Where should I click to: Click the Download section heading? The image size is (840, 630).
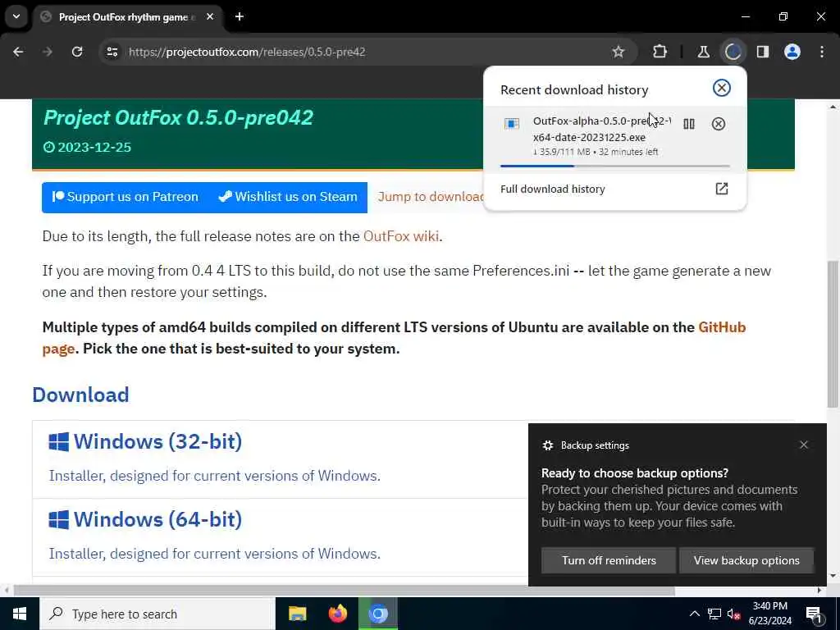point(80,395)
